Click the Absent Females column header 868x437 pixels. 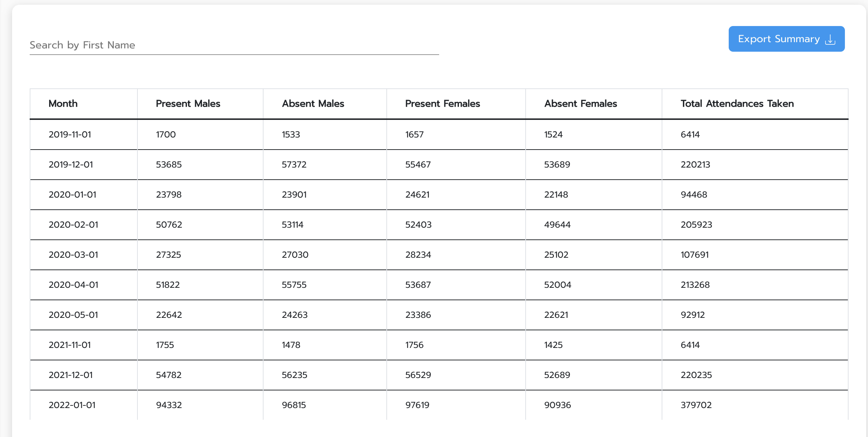coord(581,104)
